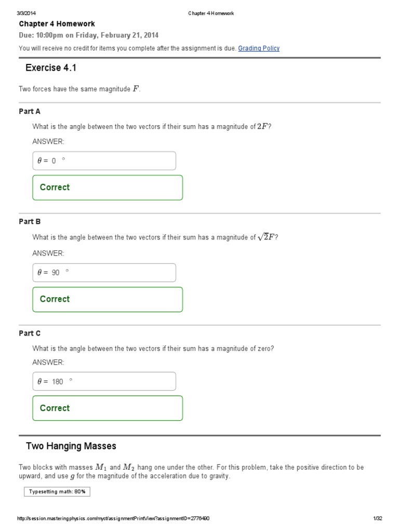The width and height of the screenshot is (399, 532).
Task: Click the Part B section label
Action: [30, 221]
